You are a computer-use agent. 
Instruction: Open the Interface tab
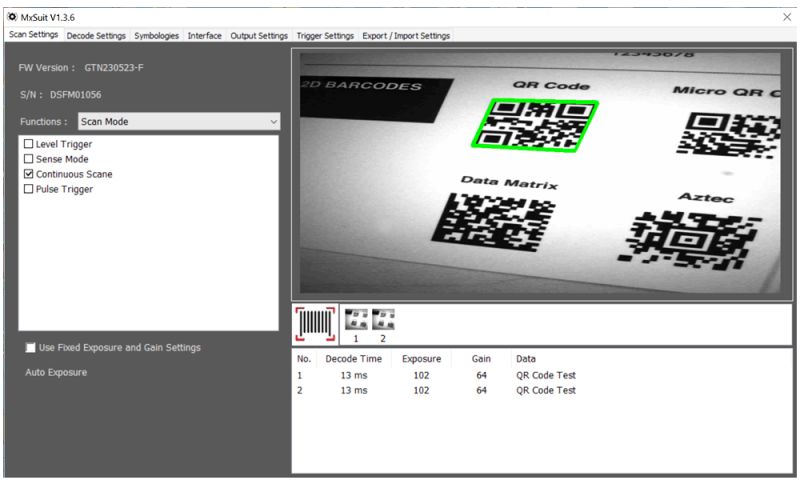click(x=205, y=36)
